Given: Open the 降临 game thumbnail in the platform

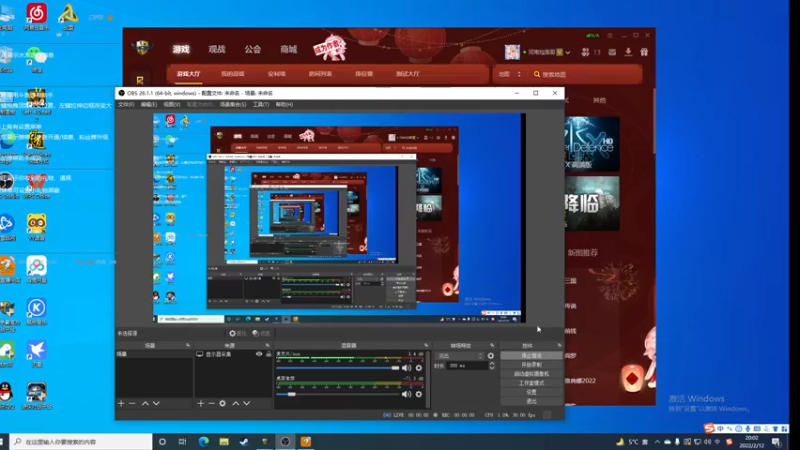Looking at the screenshot, I should (592, 203).
